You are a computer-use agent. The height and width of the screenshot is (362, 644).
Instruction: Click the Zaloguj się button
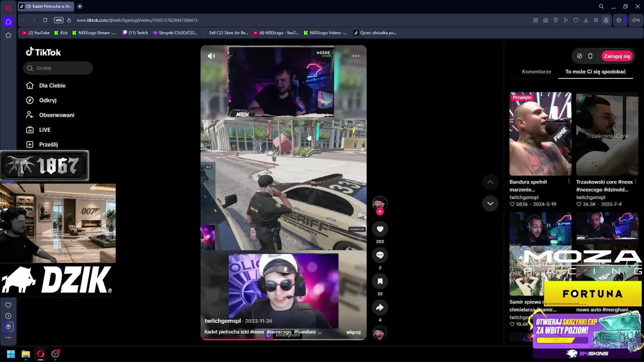tap(617, 56)
